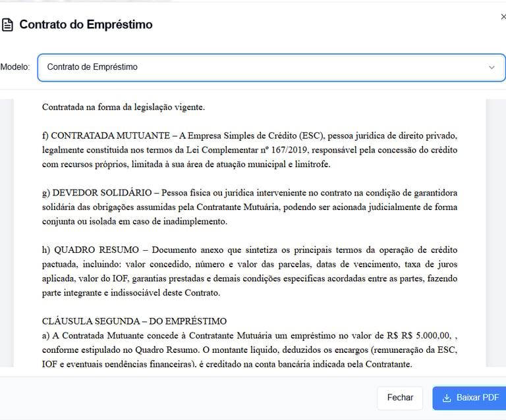Click text 'Lei Complementar nº 167/2019'
Viewport: 506px width, 420px height.
click(246, 150)
